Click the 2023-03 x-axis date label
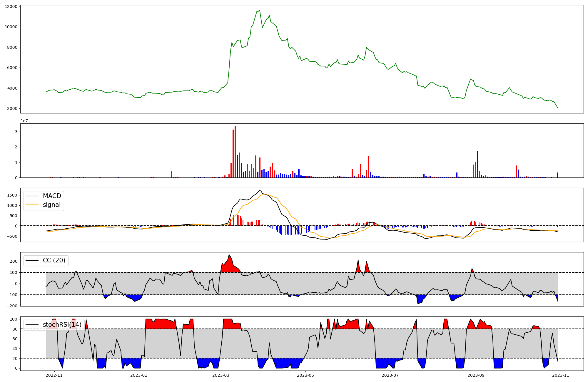 click(x=221, y=375)
